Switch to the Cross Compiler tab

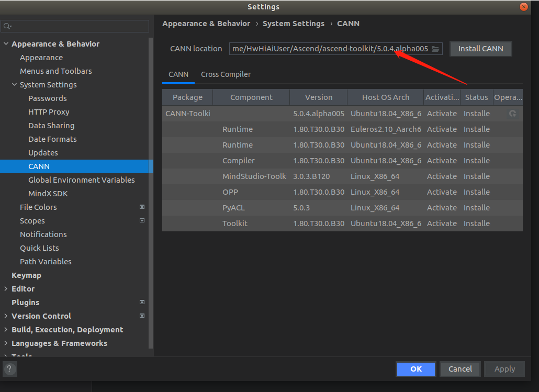[x=226, y=74]
